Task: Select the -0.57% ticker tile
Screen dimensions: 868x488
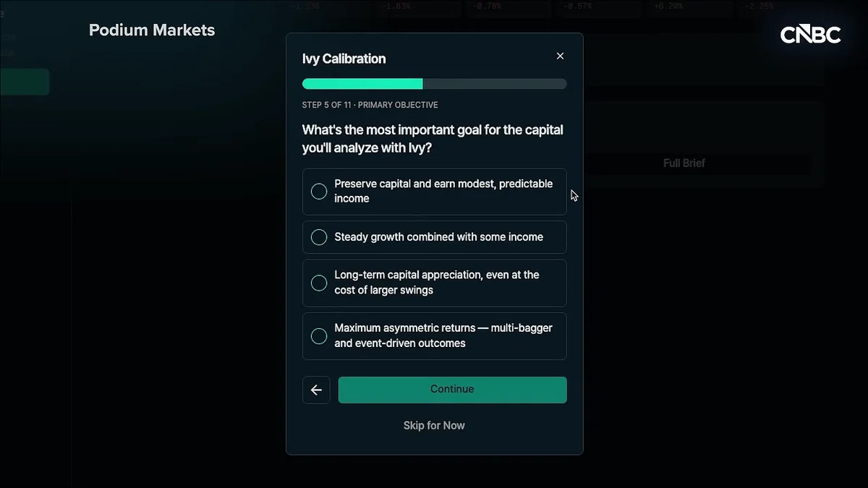Action: coord(599,8)
